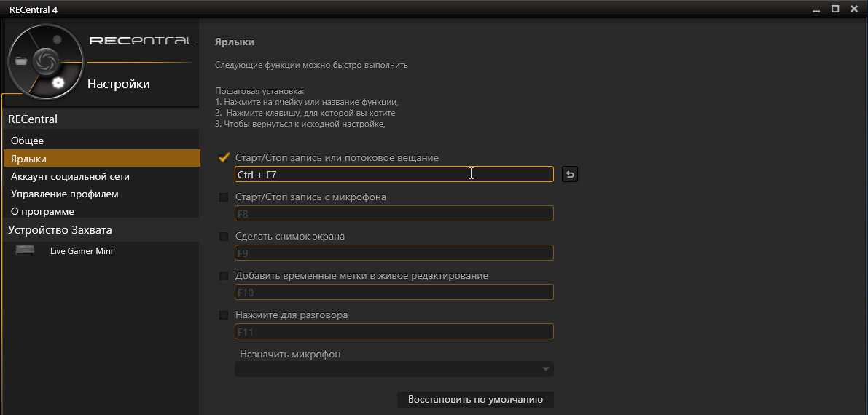This screenshot has width=868, height=415.
Task: Tick the Сделать снимок экрана checkbox
Action: [x=224, y=237]
